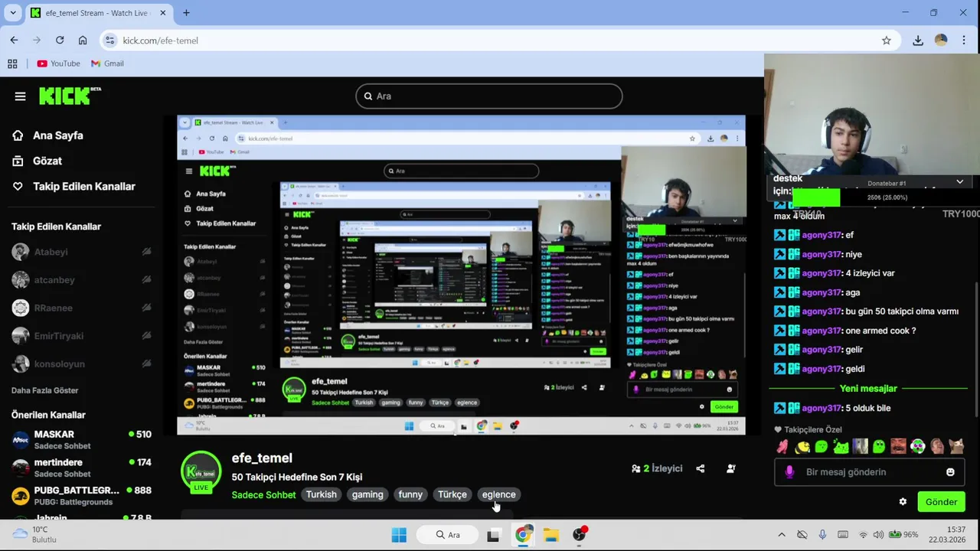Open Gözat browse page
Screen dimensions: 980x551
(37, 161)
